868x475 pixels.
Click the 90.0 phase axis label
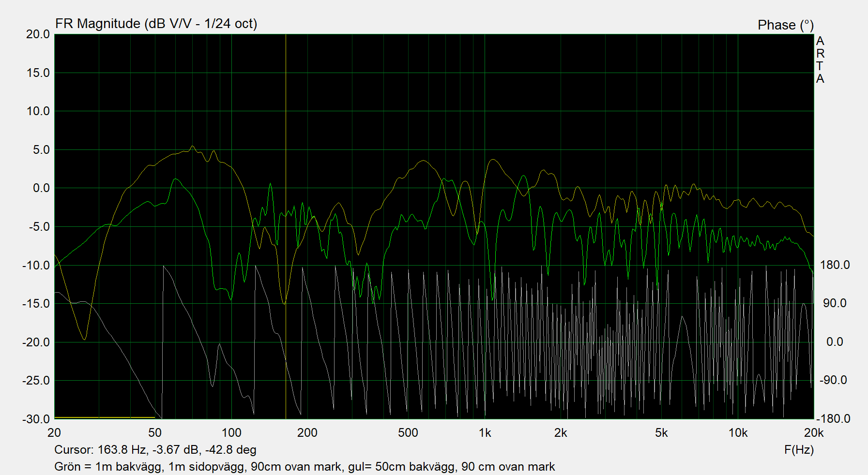(x=835, y=303)
